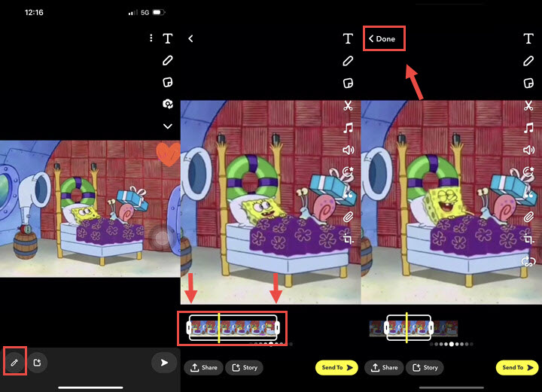Toggle the sound speaker icon in right screen
The height and width of the screenshot is (392, 542).
pyautogui.click(x=529, y=150)
